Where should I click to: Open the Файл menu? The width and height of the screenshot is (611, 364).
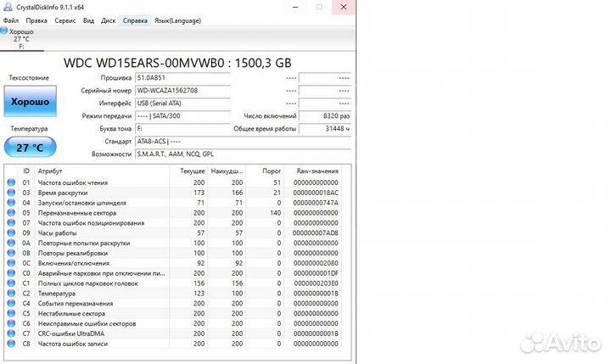(11, 20)
